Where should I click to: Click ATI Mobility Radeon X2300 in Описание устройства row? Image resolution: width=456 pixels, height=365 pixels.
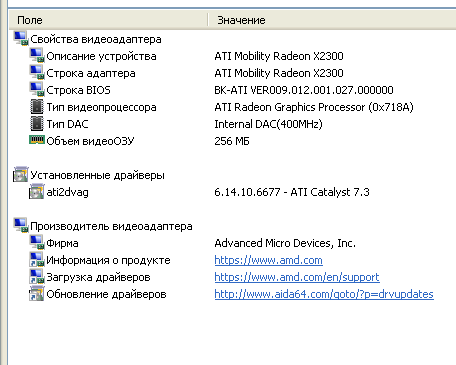[279, 56]
